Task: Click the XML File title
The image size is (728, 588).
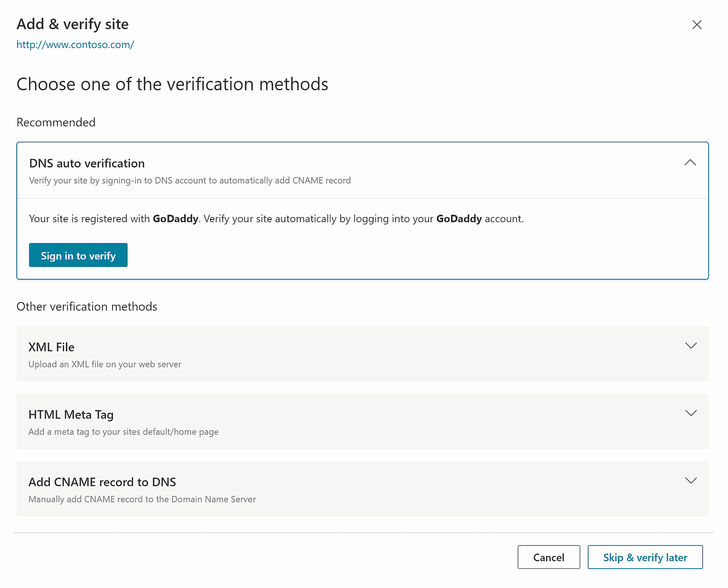Action: (52, 347)
